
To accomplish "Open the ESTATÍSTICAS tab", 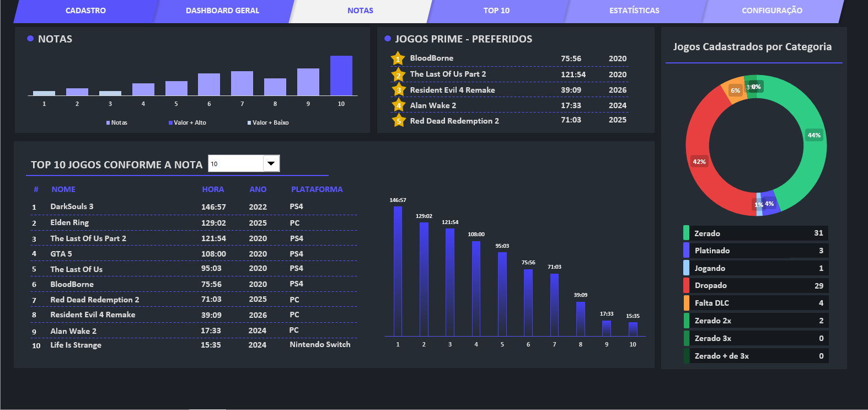I will tap(634, 11).
